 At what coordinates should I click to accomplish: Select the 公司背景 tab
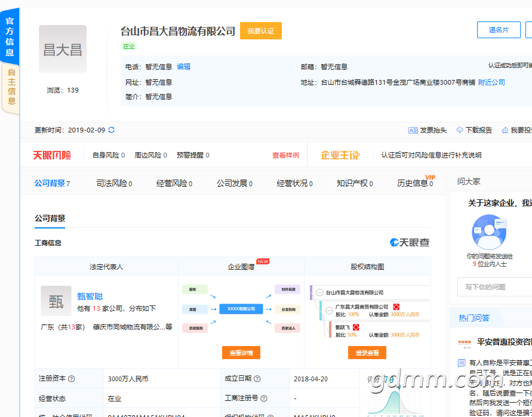(53, 183)
